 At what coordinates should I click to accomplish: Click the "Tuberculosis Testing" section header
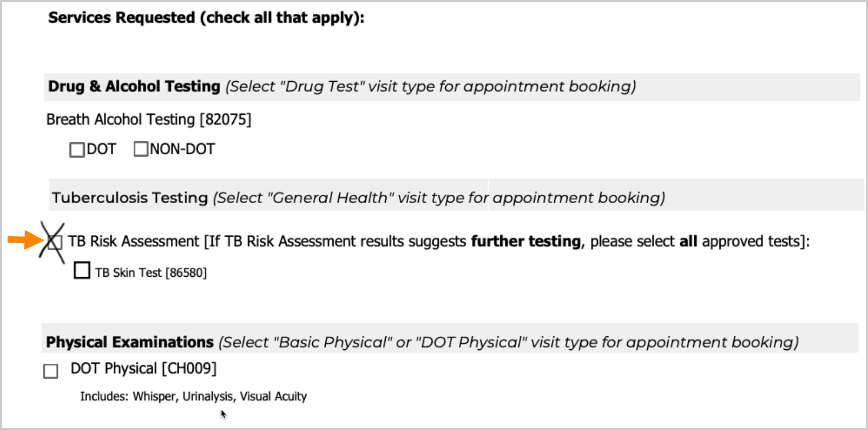point(130,198)
